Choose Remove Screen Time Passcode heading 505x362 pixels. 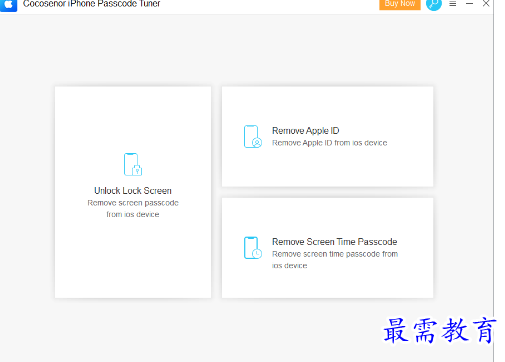(334, 242)
